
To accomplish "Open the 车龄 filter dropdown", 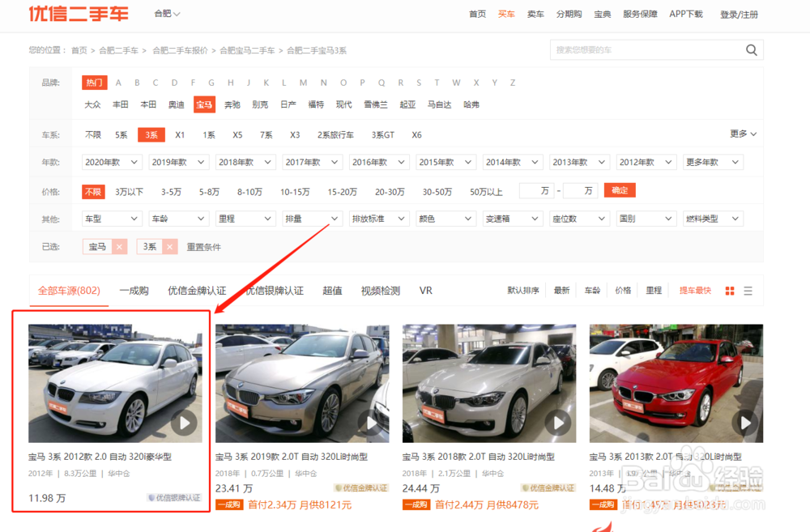I will (x=178, y=219).
